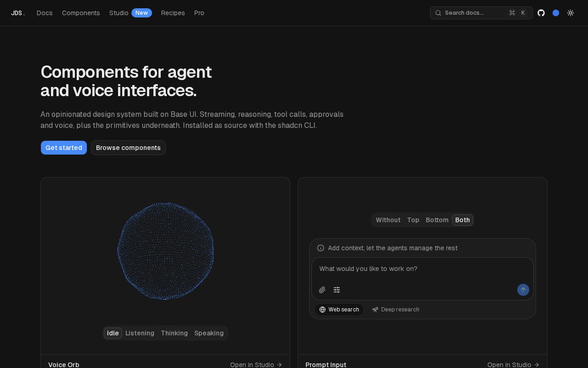Click the main heading text

click(x=126, y=81)
